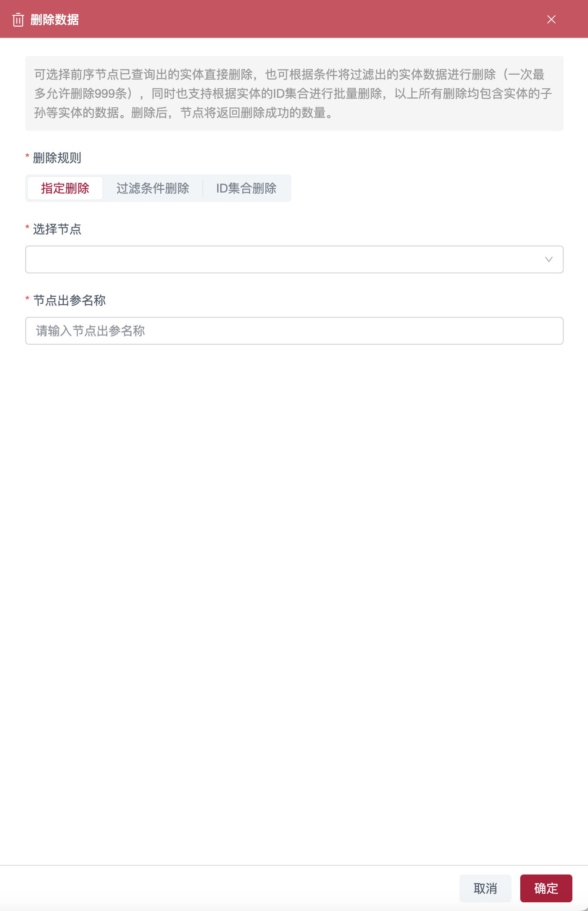
Task: Cancel with the 取消 button
Action: (x=486, y=888)
